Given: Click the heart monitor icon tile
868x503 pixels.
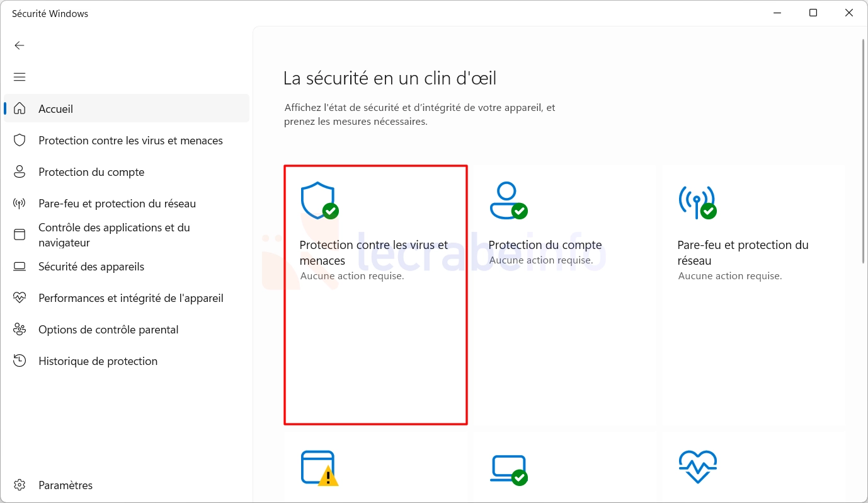Looking at the screenshot, I should tap(698, 467).
